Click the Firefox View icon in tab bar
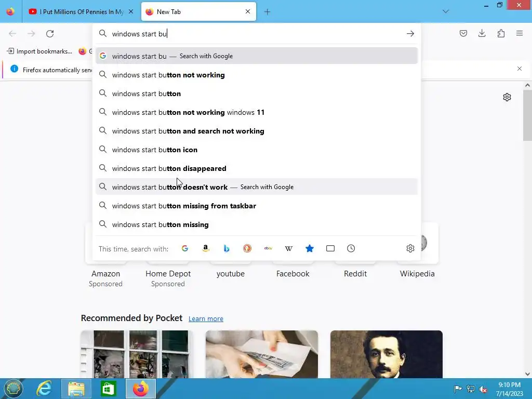This screenshot has width=532, height=399. 10,11
